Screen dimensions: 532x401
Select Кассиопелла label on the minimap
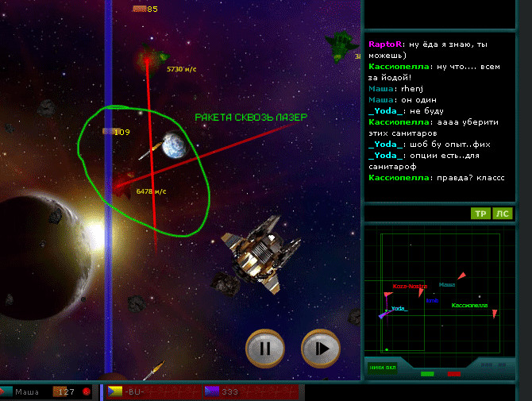click(x=469, y=306)
